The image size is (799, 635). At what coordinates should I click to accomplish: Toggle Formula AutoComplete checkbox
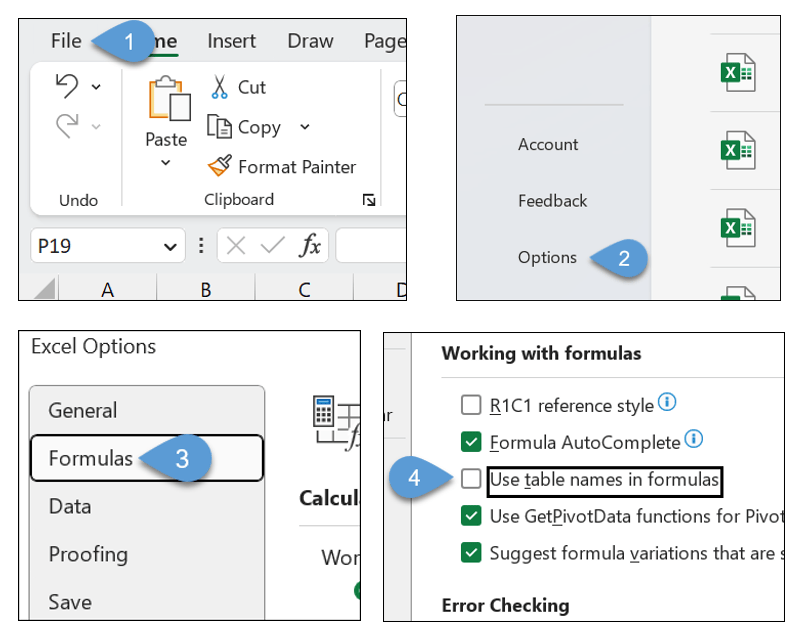point(471,442)
